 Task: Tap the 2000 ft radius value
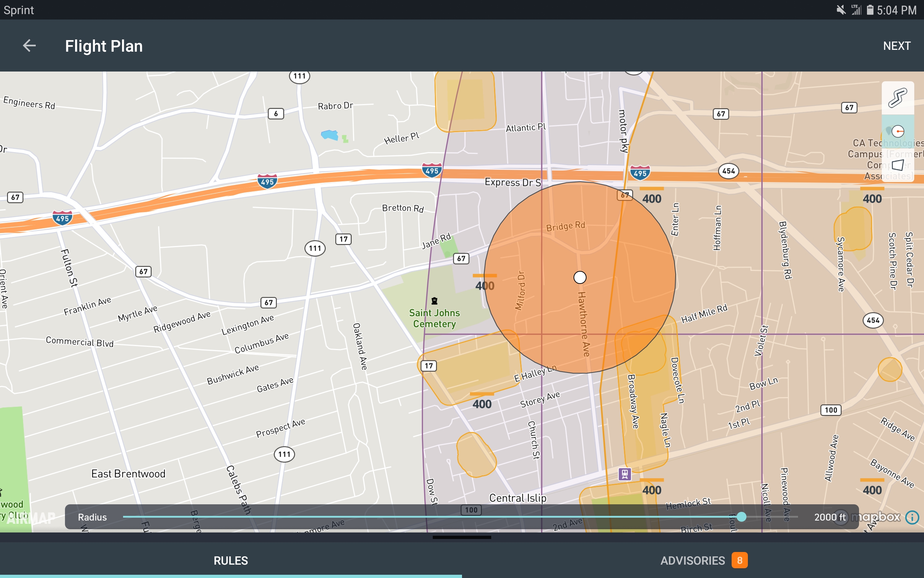click(830, 517)
